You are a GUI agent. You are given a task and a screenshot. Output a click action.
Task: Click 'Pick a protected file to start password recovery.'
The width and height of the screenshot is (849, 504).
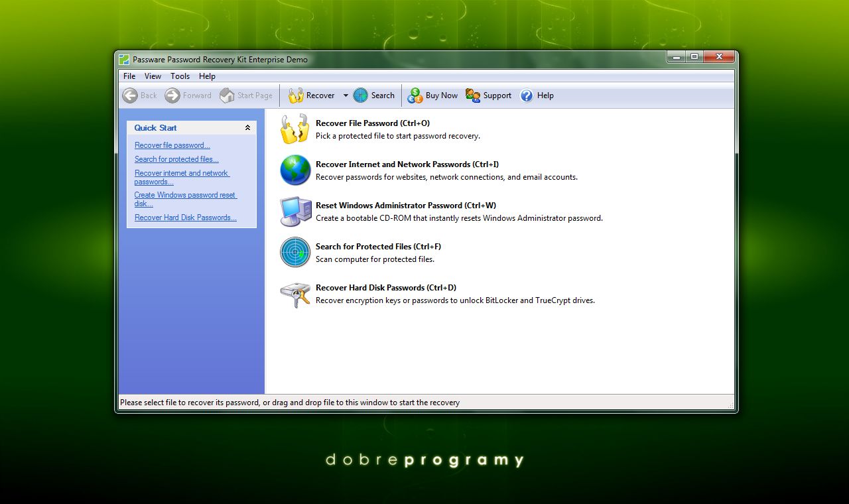point(398,136)
